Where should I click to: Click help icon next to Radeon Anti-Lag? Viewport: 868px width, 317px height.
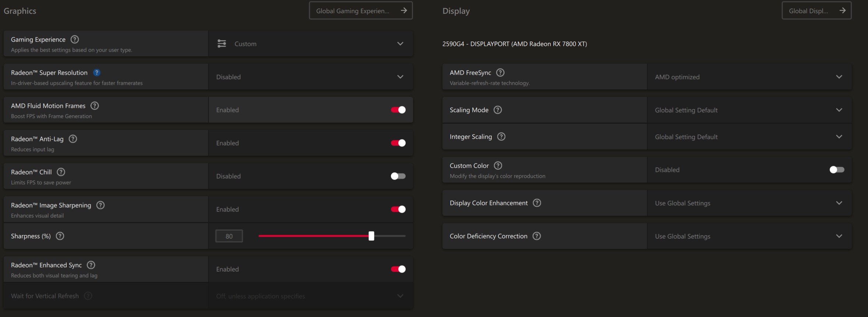point(73,139)
